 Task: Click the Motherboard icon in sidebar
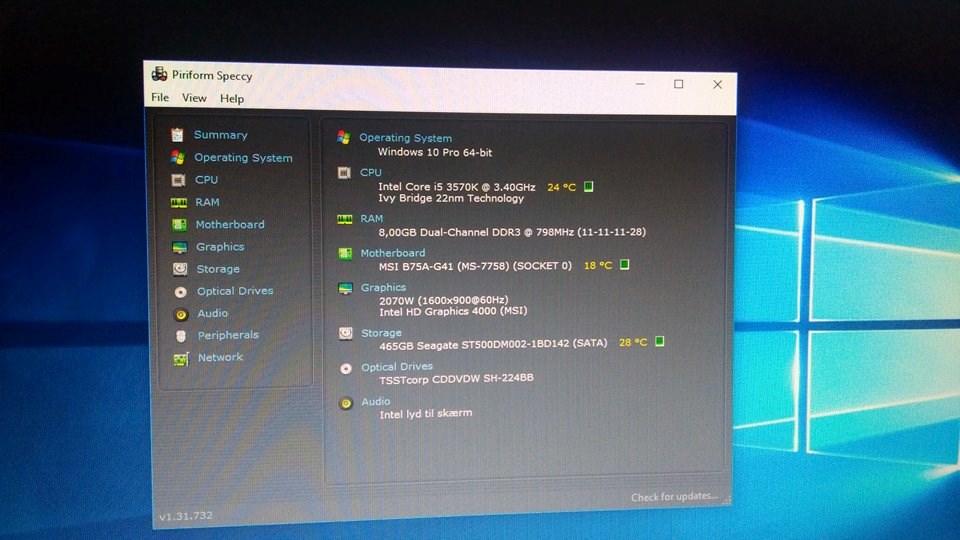[179, 225]
